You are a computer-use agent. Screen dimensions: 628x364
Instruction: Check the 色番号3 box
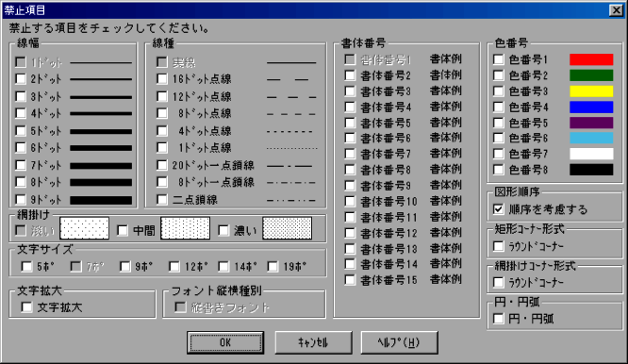pyautogui.click(x=498, y=91)
